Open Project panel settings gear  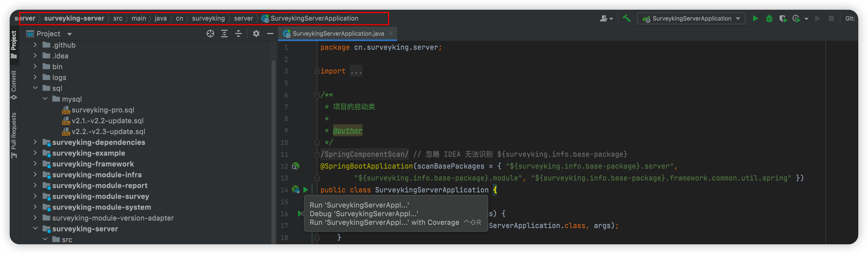coord(256,34)
